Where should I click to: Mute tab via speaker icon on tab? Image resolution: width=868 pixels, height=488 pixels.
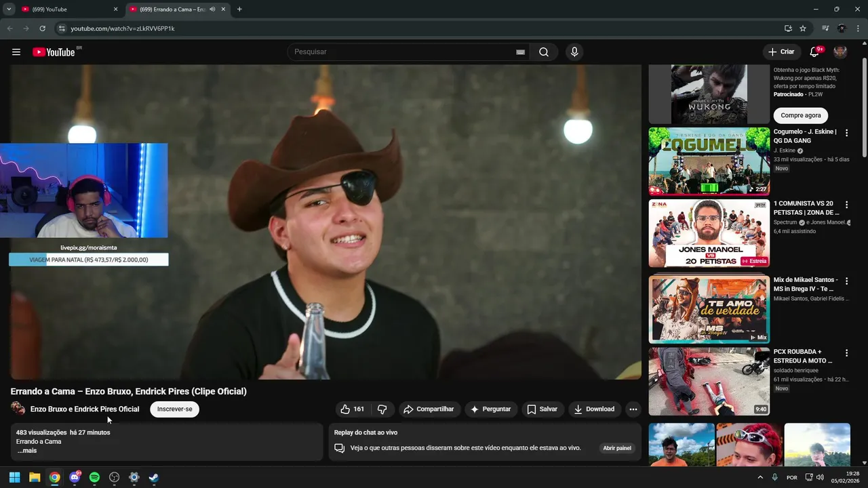(212, 9)
